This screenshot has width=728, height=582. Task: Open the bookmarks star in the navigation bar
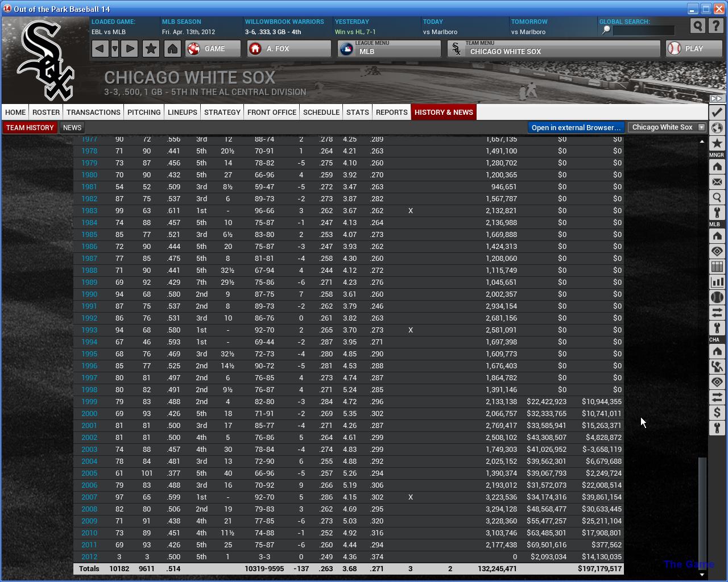(151, 48)
